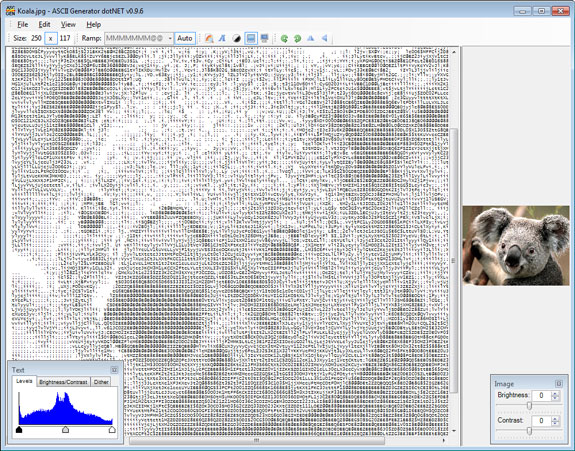Switch to the Dither tab
Viewport: 575px width, 451px height.
click(101, 382)
